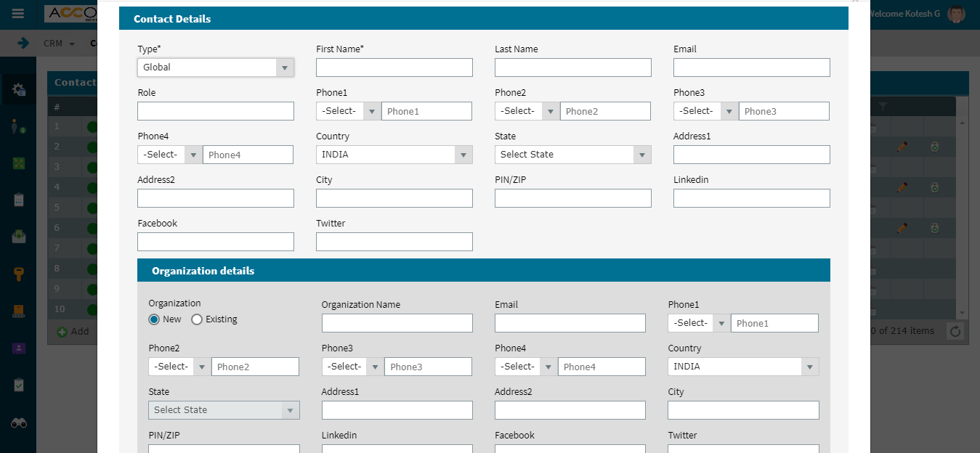Image resolution: width=980 pixels, height=453 pixels.
Task: Open the Type dropdown showing Global
Action: point(216,68)
